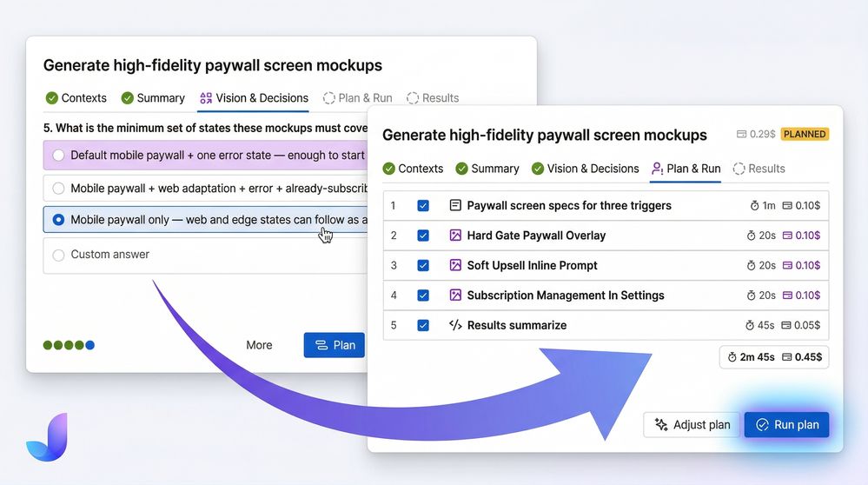Click code icon of Results summarize step
This screenshot has width=868, height=485.
pyautogui.click(x=455, y=325)
